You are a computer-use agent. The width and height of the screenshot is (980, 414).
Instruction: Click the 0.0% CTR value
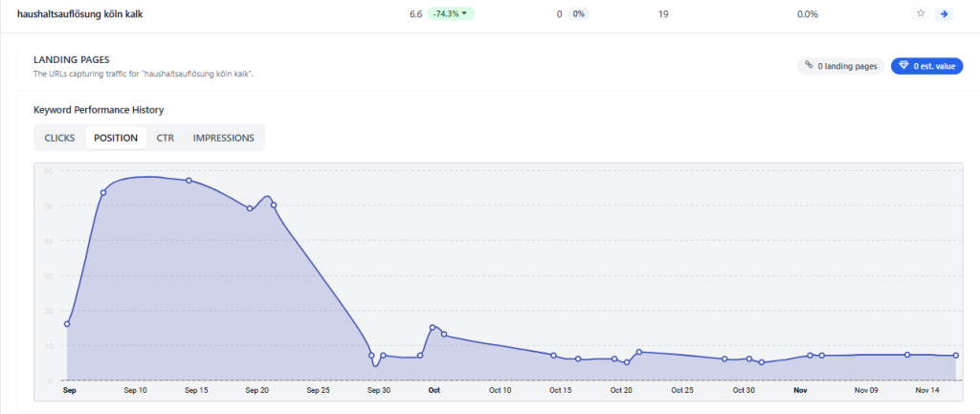pyautogui.click(x=807, y=13)
